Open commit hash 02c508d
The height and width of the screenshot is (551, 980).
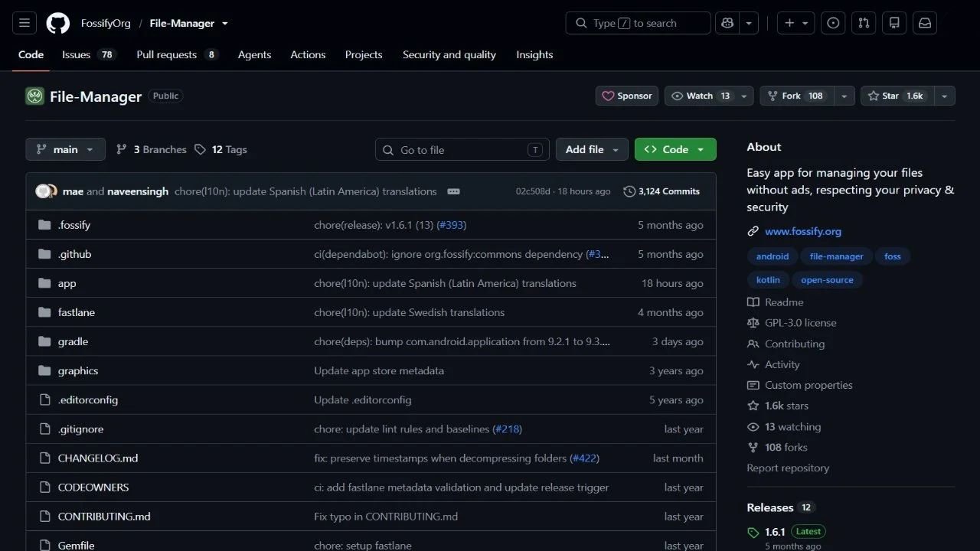pyautogui.click(x=533, y=191)
